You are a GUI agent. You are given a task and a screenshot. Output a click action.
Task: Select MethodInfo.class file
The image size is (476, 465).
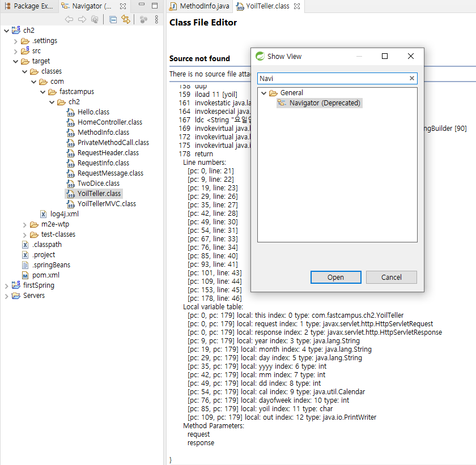(103, 133)
